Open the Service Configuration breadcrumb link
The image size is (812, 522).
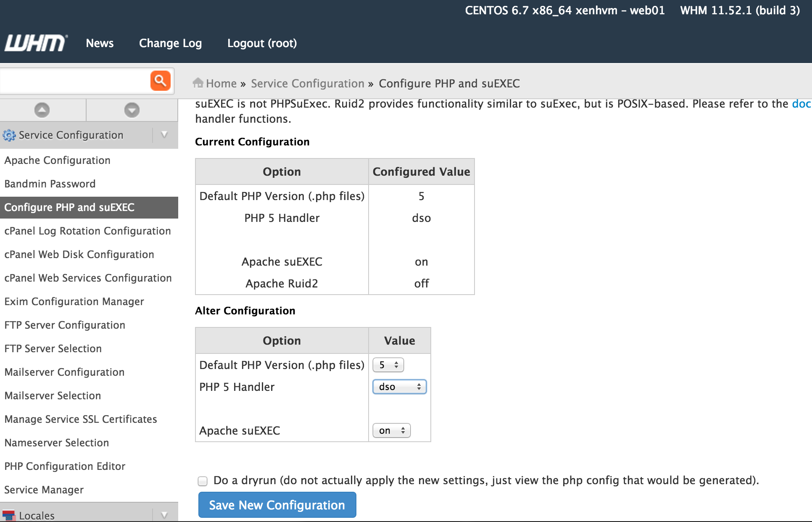click(x=307, y=84)
